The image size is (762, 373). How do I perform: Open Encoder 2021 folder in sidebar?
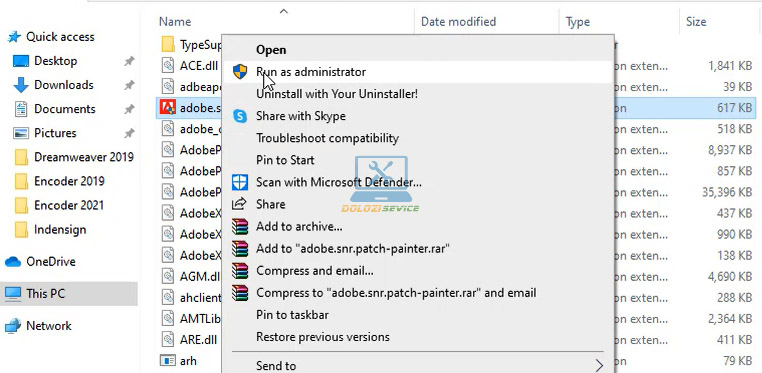(x=69, y=205)
